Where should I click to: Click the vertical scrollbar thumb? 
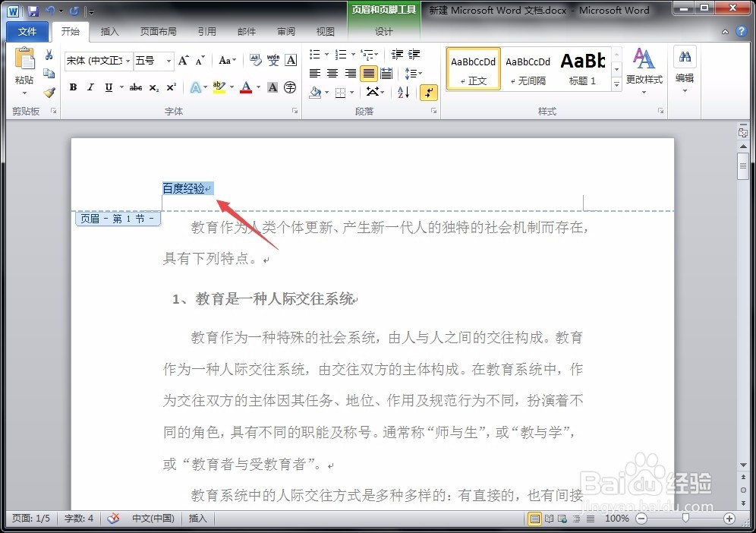click(743, 166)
